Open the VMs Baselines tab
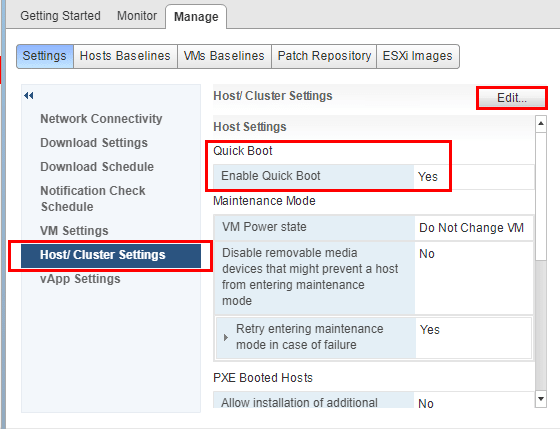The image size is (560, 429). point(224,56)
